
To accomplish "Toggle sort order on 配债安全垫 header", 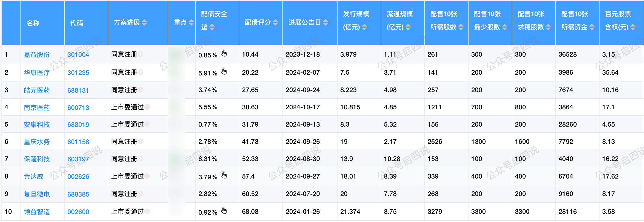I will [212, 27].
